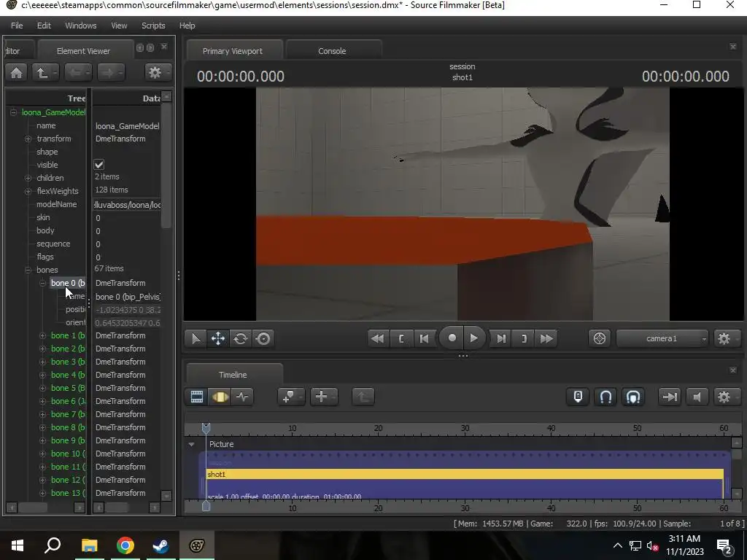Screen dimensions: 747x560
Task: Select the Timeline tab
Action: (x=233, y=375)
